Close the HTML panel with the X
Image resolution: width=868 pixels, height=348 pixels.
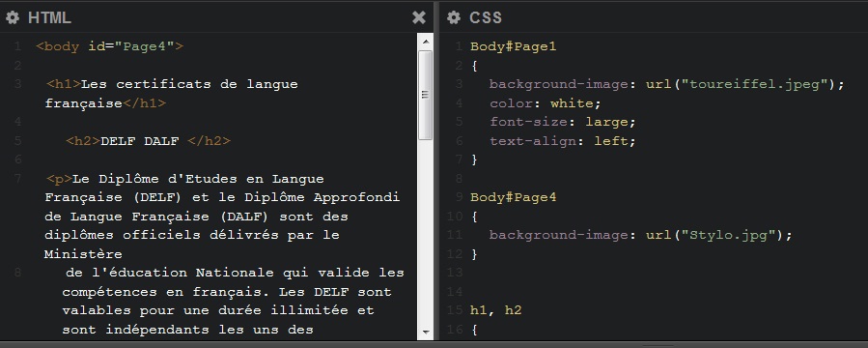point(419,17)
